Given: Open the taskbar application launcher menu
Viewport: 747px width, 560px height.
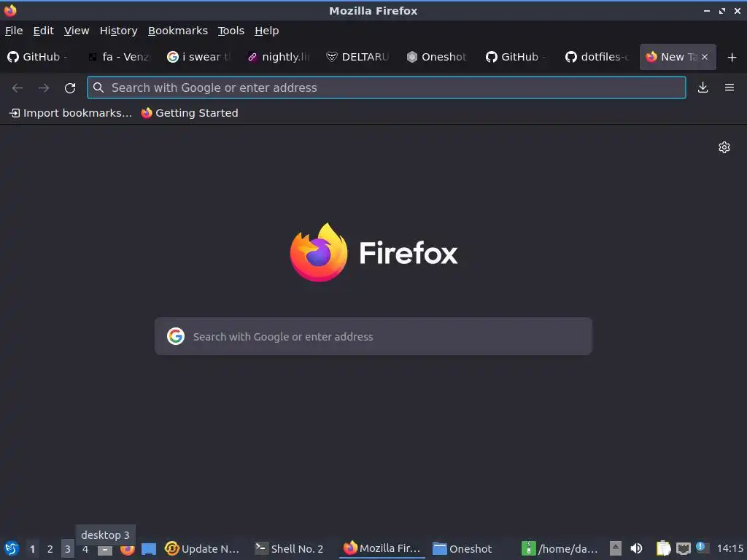Looking at the screenshot, I should pos(12,548).
